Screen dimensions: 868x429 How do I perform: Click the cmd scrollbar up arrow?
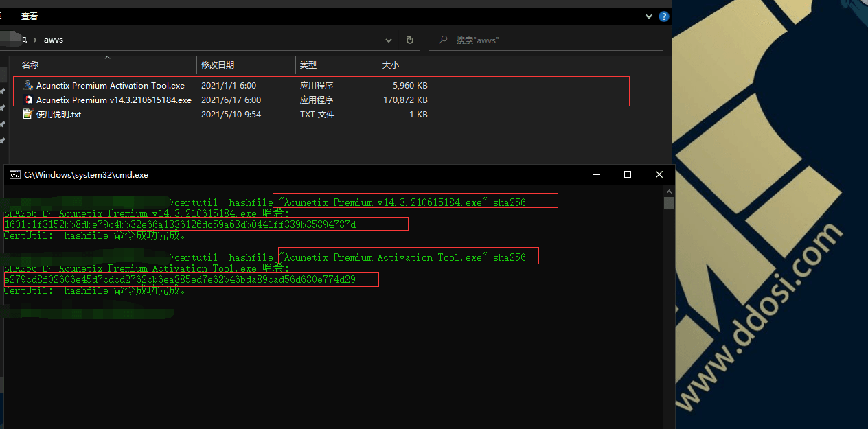coord(669,192)
